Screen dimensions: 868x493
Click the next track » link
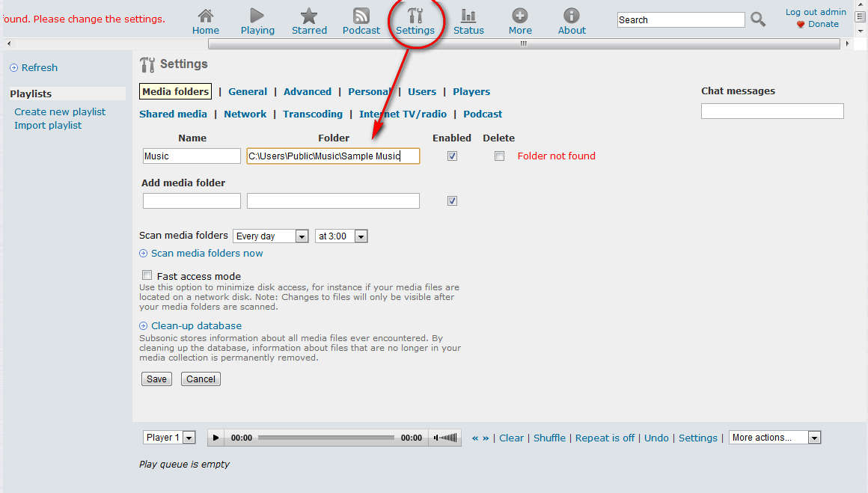[x=486, y=438]
